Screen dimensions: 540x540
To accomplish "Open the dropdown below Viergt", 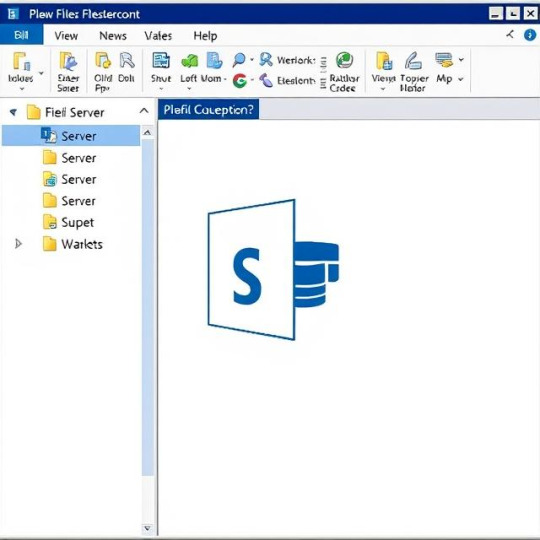I will tap(383, 89).
